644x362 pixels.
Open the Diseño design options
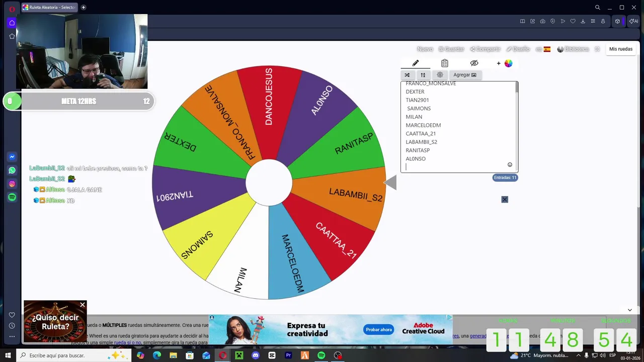click(518, 49)
